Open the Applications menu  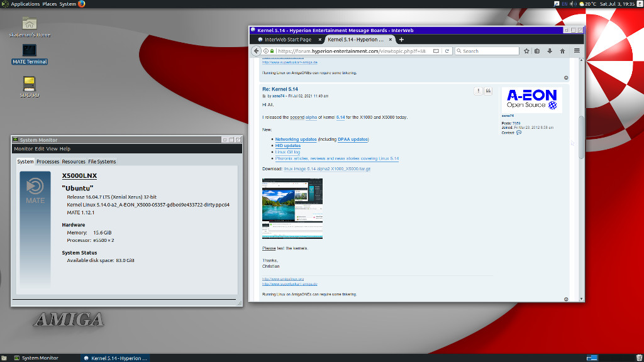(x=25, y=4)
